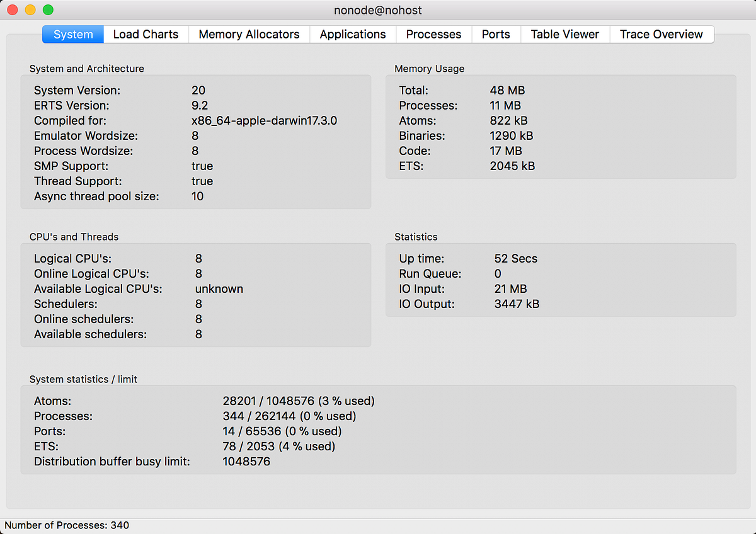Click the Memory Usage panel header
The image size is (756, 534).
(429, 69)
